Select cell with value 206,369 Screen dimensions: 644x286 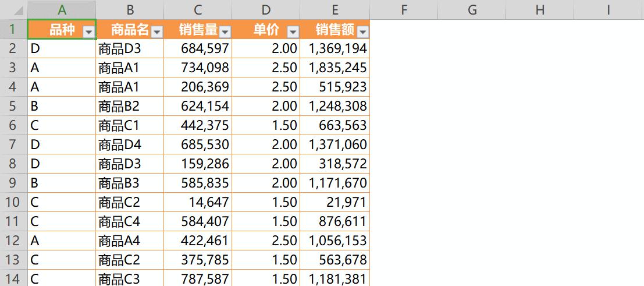[x=198, y=87]
